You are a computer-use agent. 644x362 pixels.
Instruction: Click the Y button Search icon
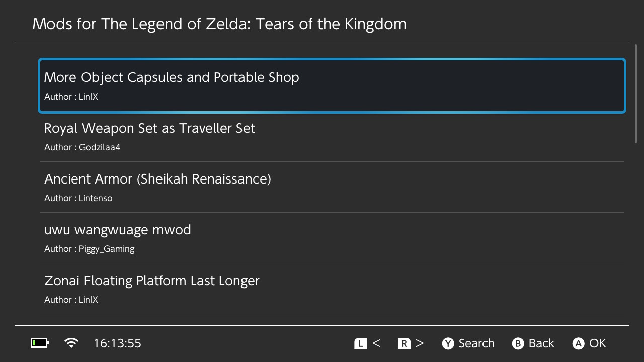448,343
